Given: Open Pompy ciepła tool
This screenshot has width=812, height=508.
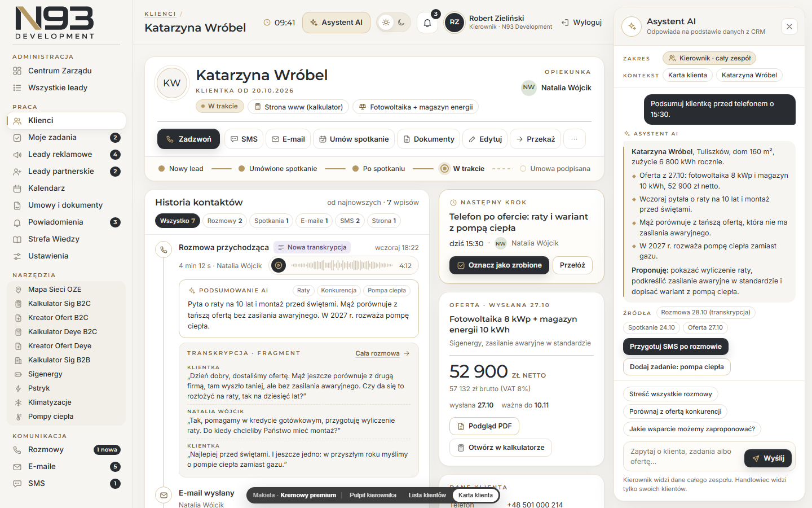Looking at the screenshot, I should pos(66,416).
